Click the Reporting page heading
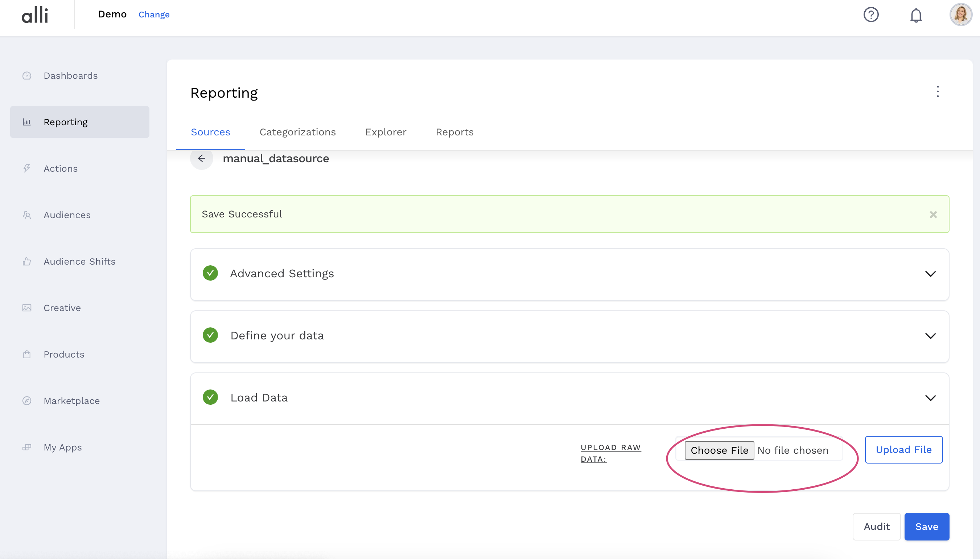Image resolution: width=980 pixels, height=559 pixels. (x=224, y=93)
